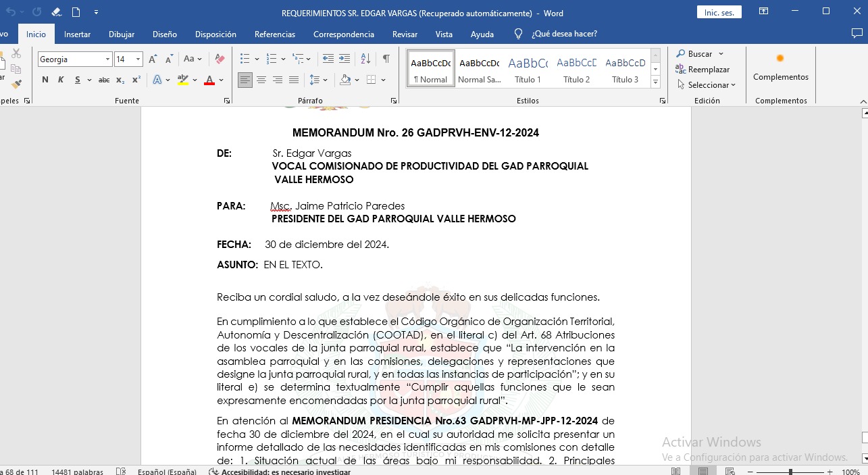Click the Format Painter brush icon
Image resolution: width=868 pixels, height=475 pixels.
[x=16, y=84]
